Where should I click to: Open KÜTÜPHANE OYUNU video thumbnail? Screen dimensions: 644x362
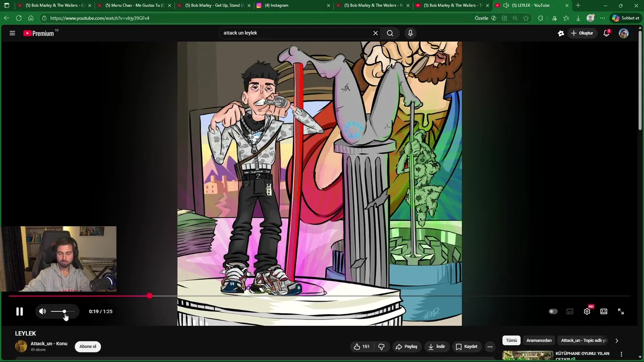527,356
